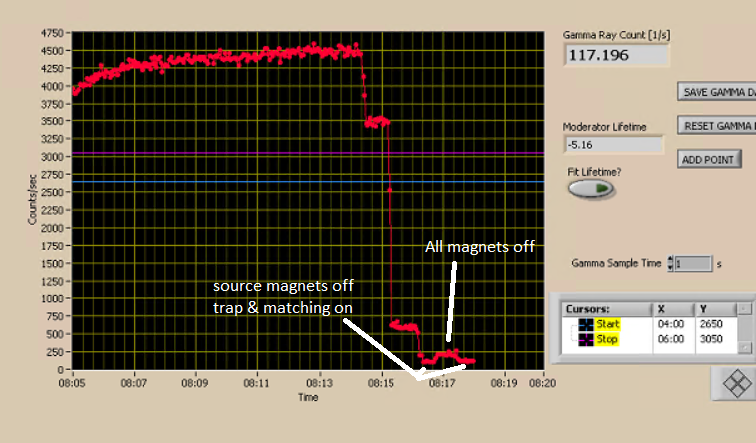Click the 4750 y-axis maximum label
Screen dimensions: 756x443
[x=52, y=33]
